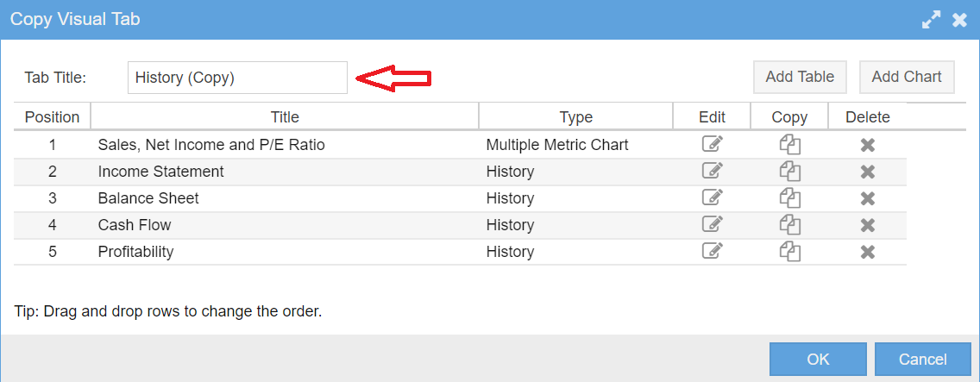Delete the Profitability row

[x=867, y=253]
